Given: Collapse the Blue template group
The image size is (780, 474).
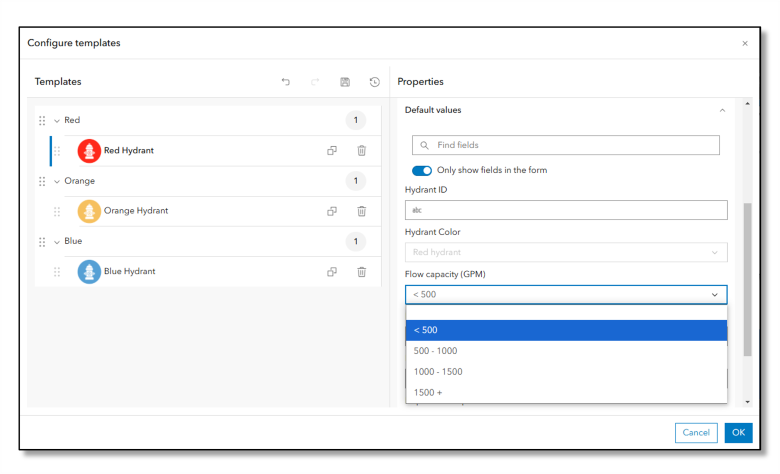Looking at the screenshot, I should point(57,242).
